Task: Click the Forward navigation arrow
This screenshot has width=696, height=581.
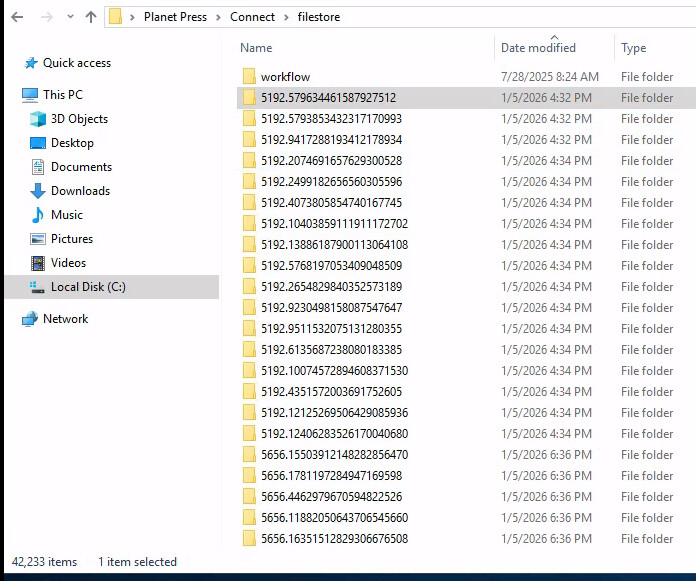Action: pyautogui.click(x=44, y=17)
